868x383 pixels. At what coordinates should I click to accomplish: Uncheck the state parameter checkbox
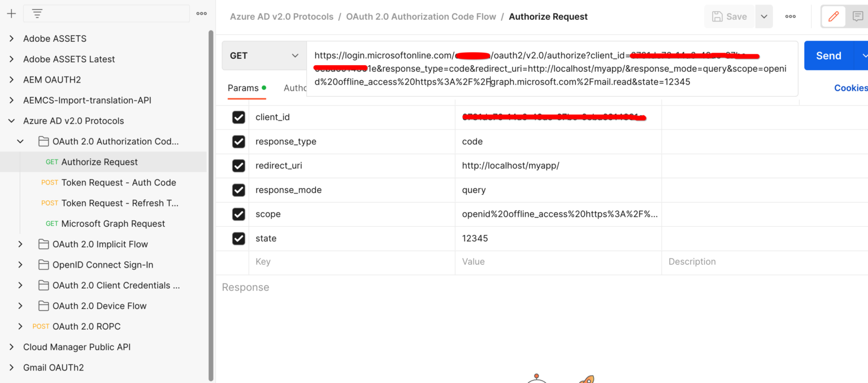coord(238,238)
